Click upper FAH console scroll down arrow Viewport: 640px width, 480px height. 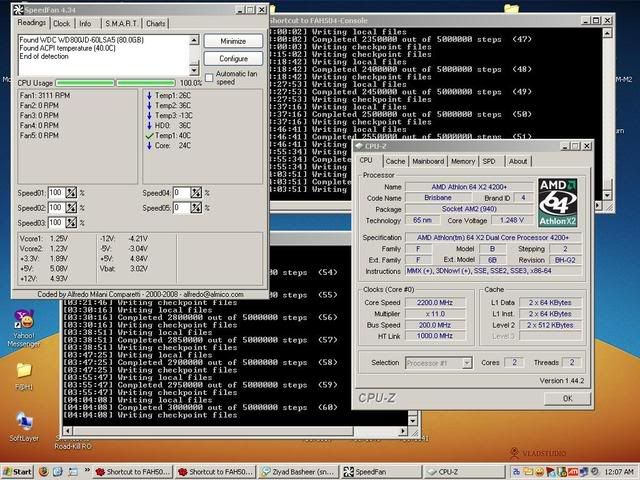(x=607, y=195)
